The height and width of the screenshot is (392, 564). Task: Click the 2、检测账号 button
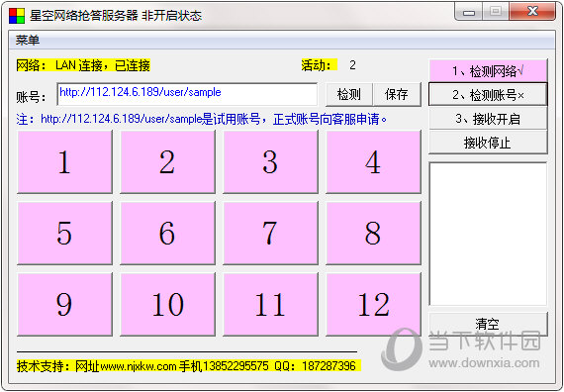tap(488, 95)
